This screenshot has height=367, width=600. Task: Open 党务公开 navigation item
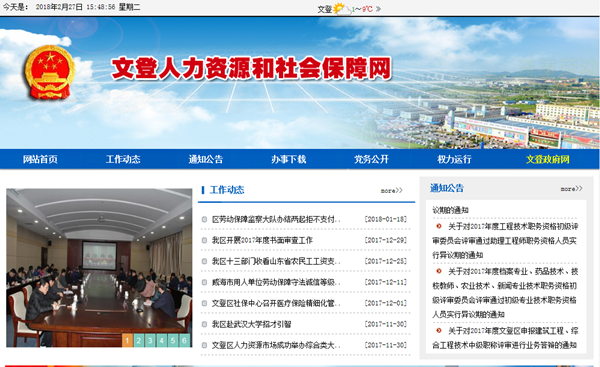371,159
